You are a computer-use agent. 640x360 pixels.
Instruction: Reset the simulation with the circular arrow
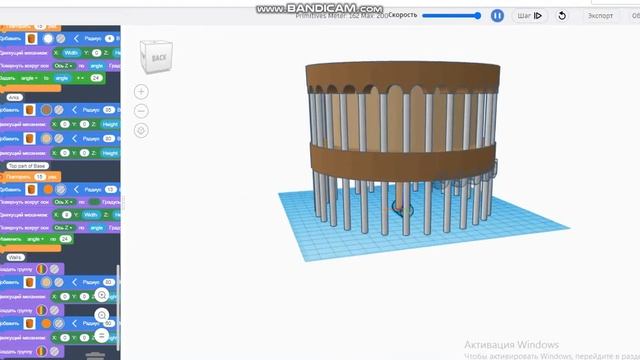point(562,16)
